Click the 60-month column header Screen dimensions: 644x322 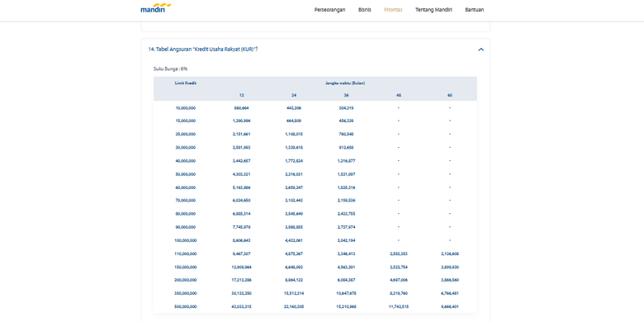[x=450, y=95]
